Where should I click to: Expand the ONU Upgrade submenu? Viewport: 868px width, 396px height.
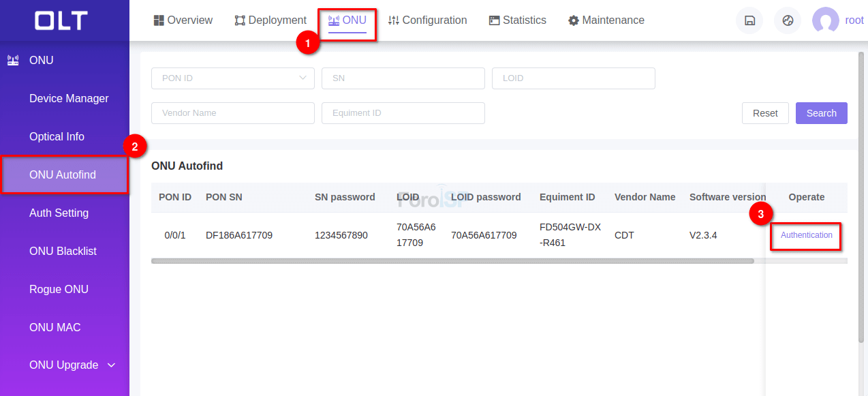point(72,365)
